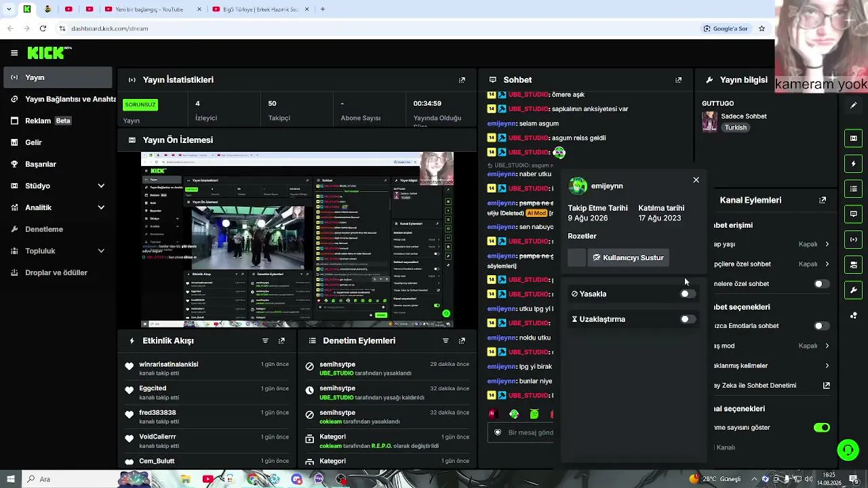Open the Windows Start menu
Image resolution: width=868 pixels, height=488 pixels.
coord(9,479)
